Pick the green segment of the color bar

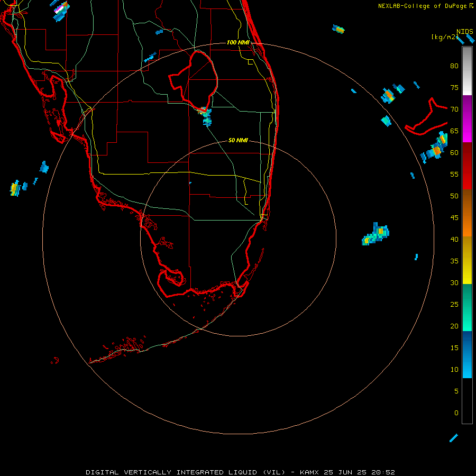pos(467,307)
